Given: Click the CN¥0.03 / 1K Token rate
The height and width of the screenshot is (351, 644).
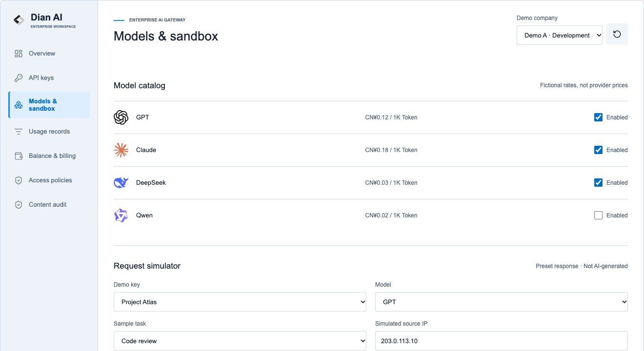Looking at the screenshot, I should point(391,183).
